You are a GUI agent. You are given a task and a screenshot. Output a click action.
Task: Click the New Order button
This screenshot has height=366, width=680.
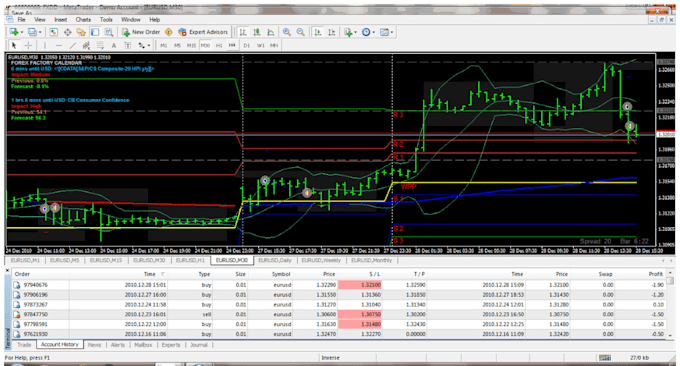(141, 32)
